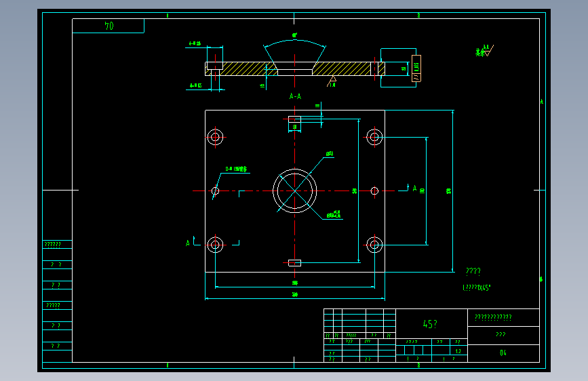Select zone marker 1 on the top border
Screen dimensions: 588x381
point(168,16)
